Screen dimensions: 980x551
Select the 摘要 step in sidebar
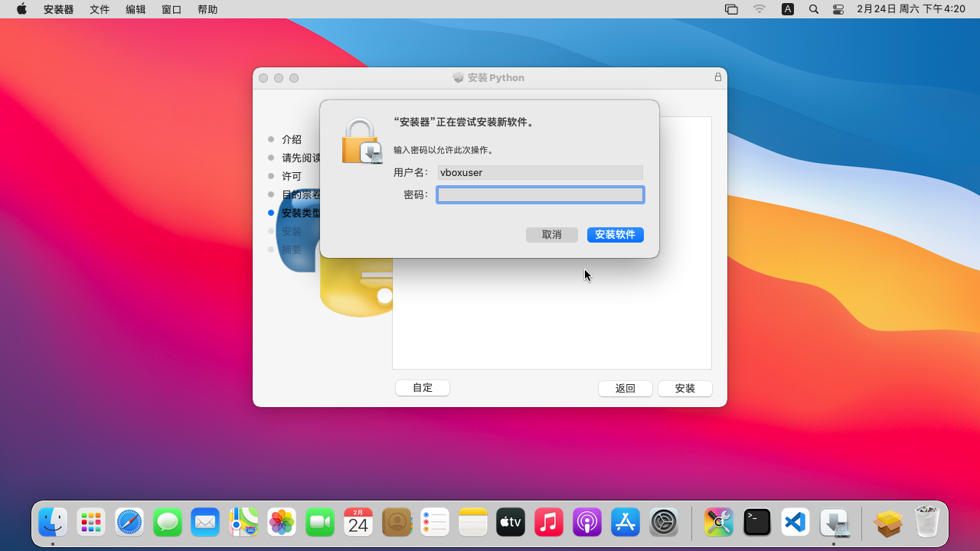292,249
